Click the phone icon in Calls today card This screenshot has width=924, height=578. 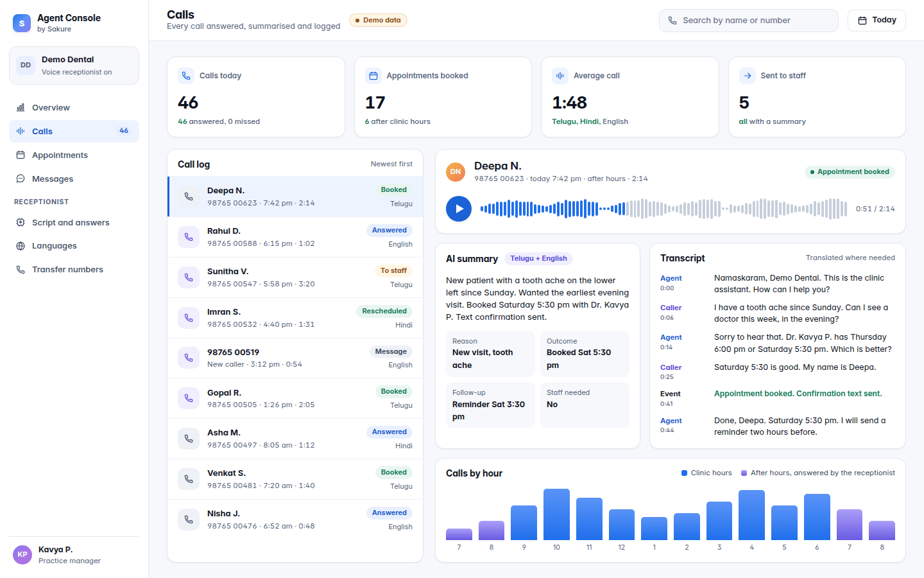(186, 76)
